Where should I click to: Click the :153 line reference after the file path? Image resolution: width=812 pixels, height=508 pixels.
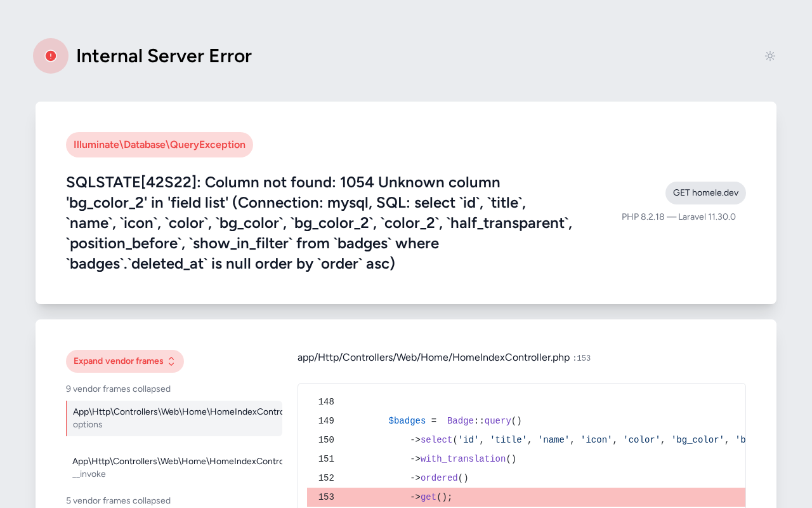pyautogui.click(x=582, y=358)
